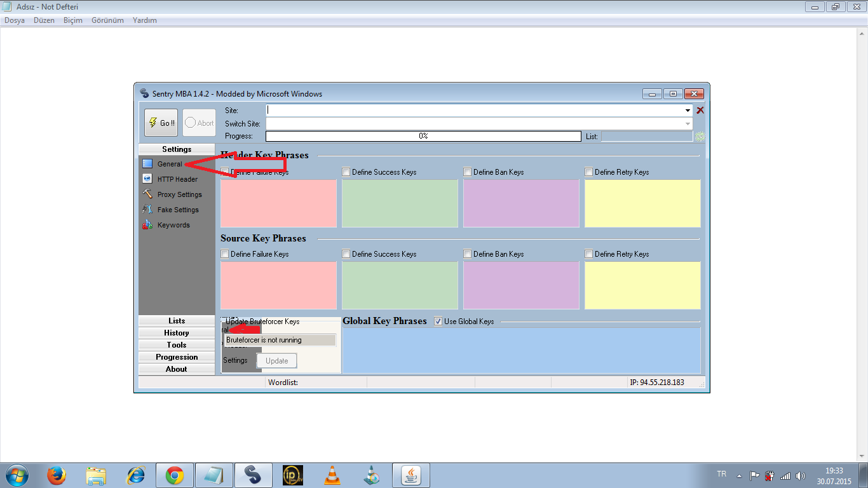The image size is (868, 488).
Task: Open General settings icon in sidebar
Action: [x=147, y=164]
